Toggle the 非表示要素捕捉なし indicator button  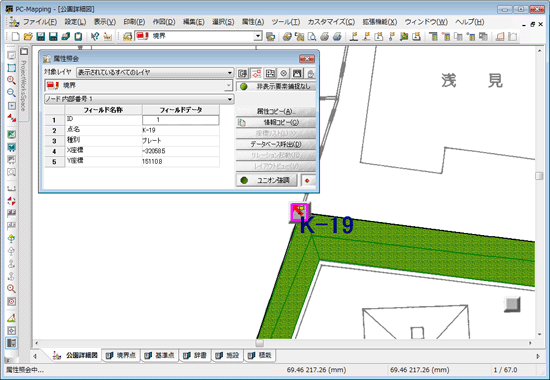coord(276,86)
